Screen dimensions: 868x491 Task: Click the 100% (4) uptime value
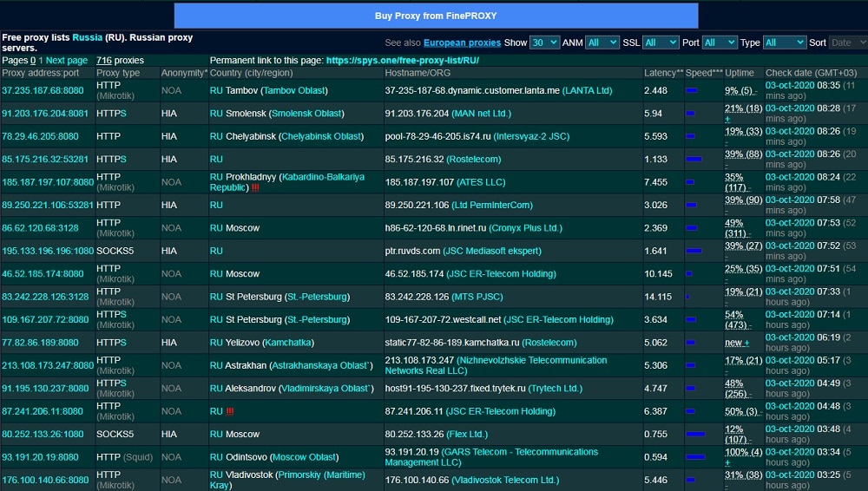[744, 452]
